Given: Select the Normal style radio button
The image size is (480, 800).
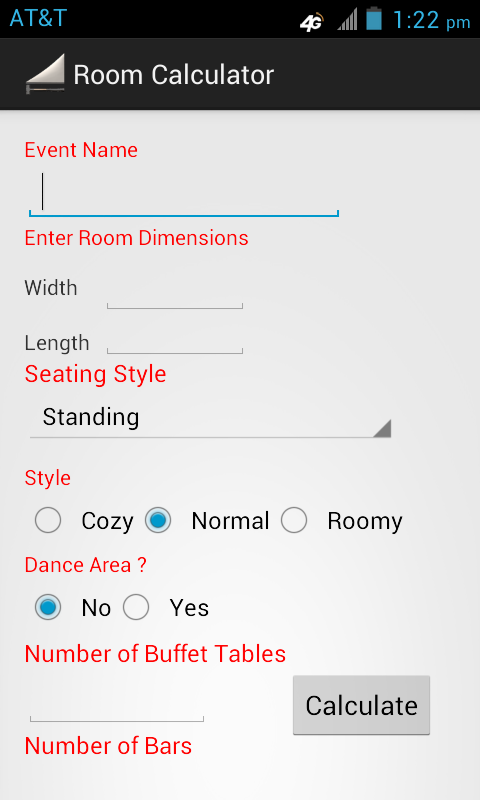Looking at the screenshot, I should coord(158,520).
